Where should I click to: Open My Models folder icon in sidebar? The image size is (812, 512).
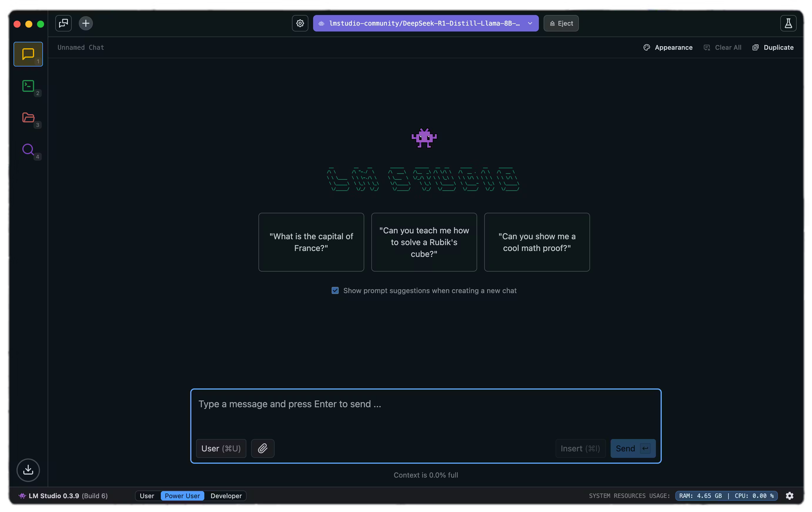[28, 118]
